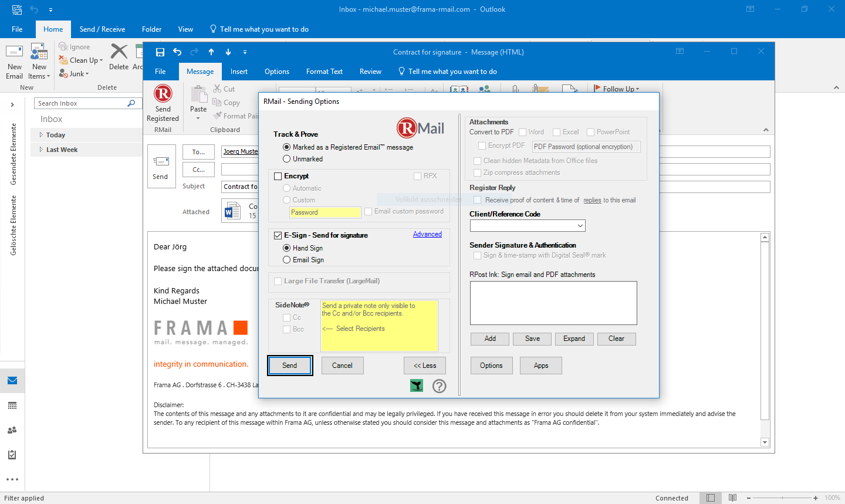The height and width of the screenshot is (504, 845).
Task: Open Calendar view icon in sidebar
Action: point(12,405)
